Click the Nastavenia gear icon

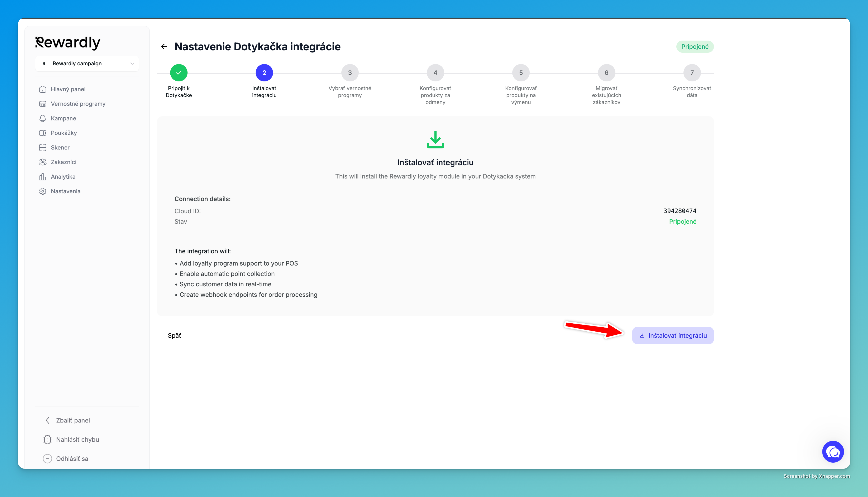(x=43, y=191)
